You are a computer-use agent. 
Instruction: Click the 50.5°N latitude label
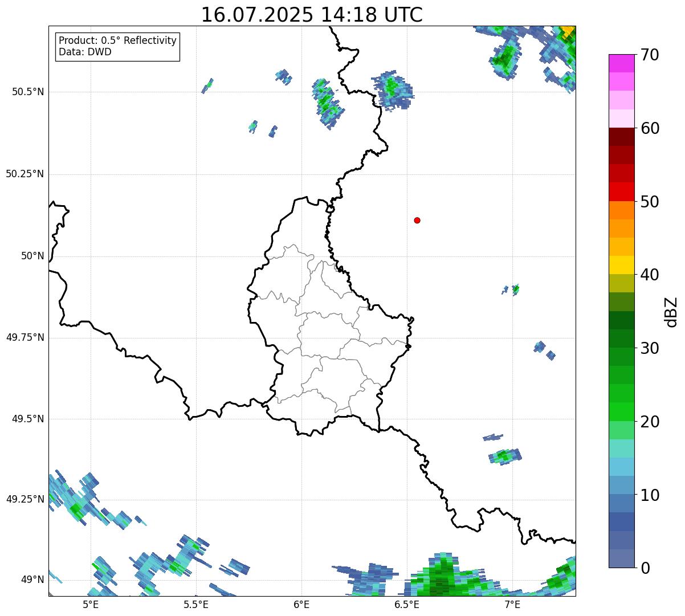point(28,92)
